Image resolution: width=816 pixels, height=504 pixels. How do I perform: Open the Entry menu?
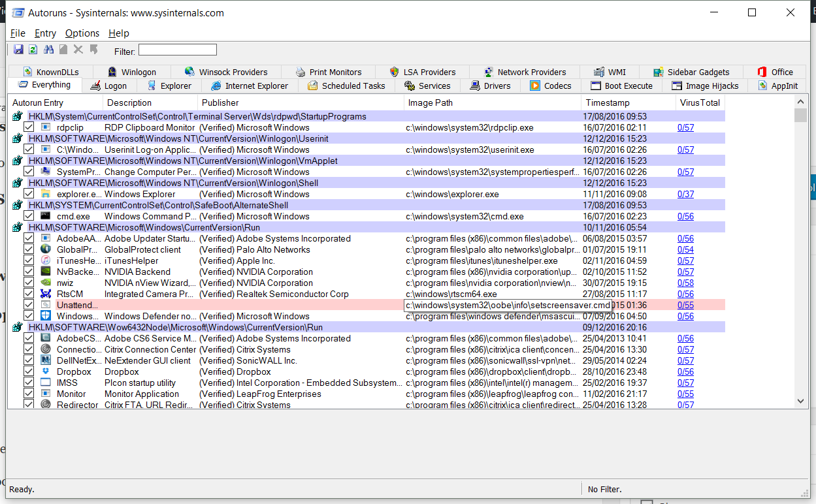click(46, 33)
